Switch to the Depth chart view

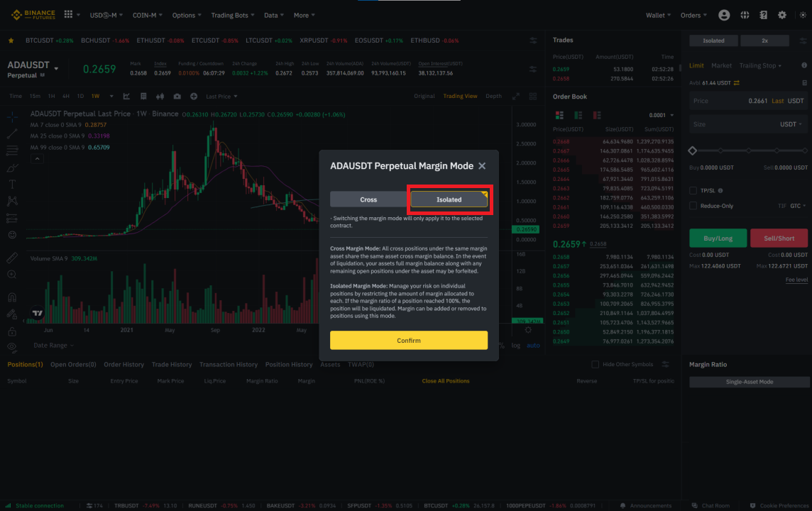coord(493,97)
